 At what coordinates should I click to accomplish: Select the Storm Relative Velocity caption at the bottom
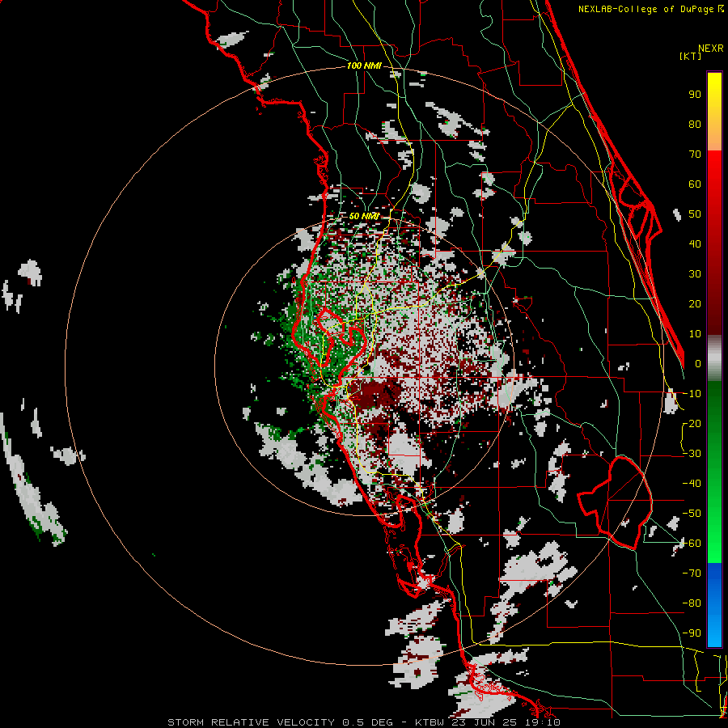pyautogui.click(x=364, y=722)
